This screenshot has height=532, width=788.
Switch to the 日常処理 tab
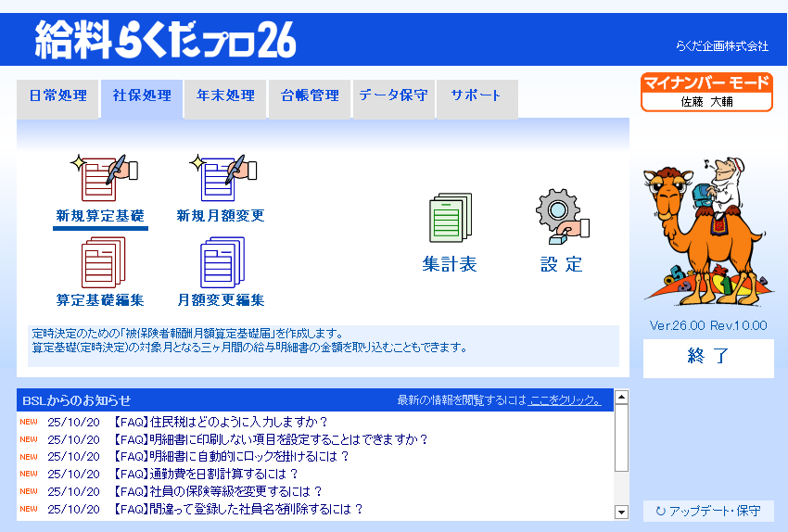click(57, 95)
